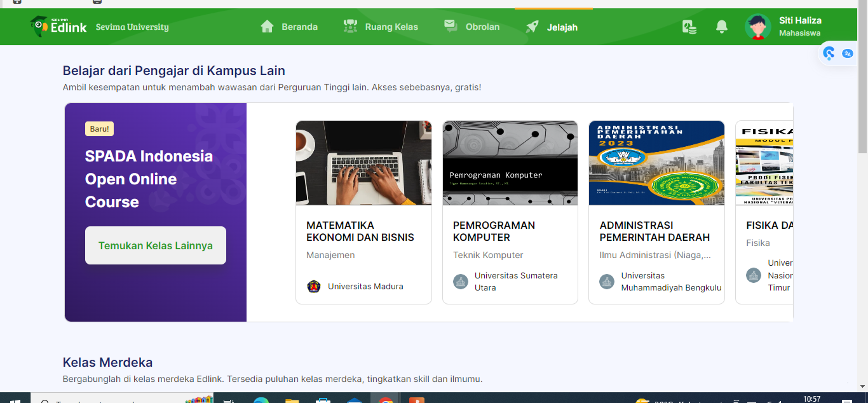
Task: Open Siti Haliza's profile avatar menu
Action: pos(757,26)
